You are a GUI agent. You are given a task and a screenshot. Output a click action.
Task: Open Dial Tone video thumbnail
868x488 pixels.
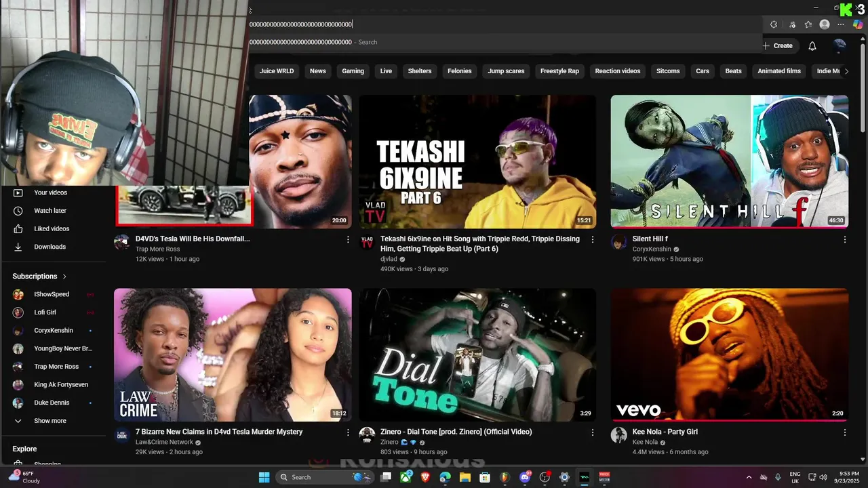click(477, 354)
